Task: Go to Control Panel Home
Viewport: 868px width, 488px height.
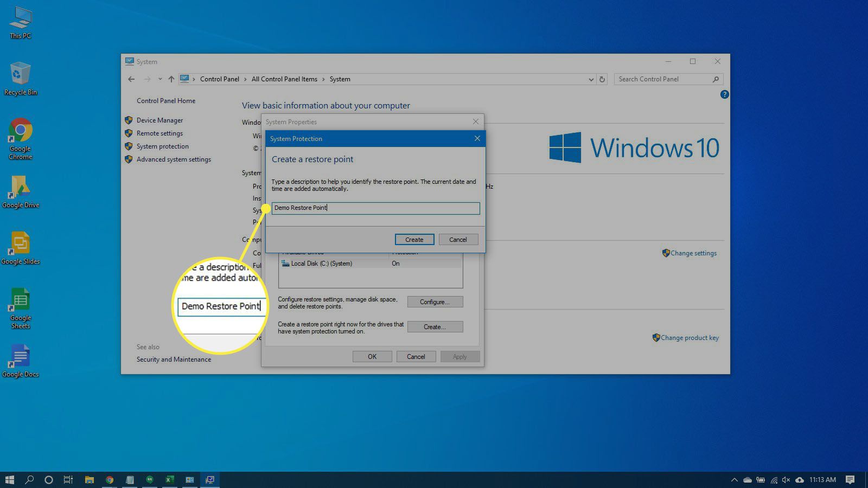Action: click(x=166, y=101)
